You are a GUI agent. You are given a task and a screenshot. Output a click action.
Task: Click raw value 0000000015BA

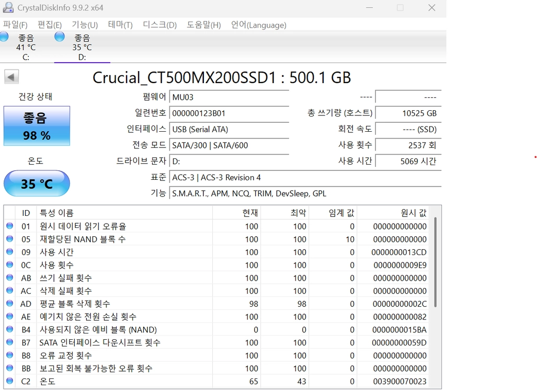coord(399,330)
